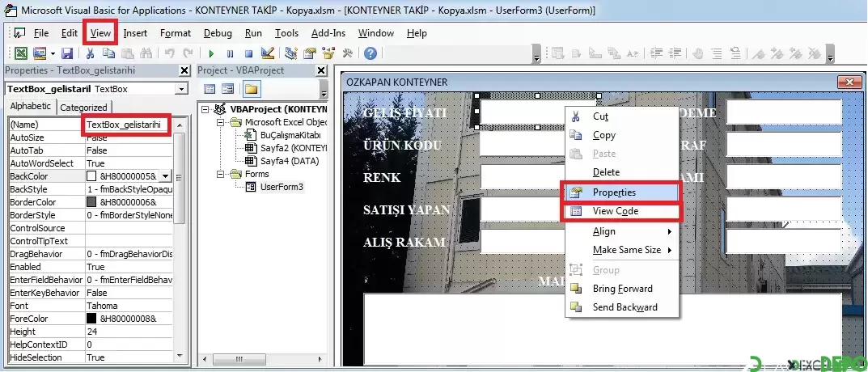Click the Indent icon in Edit toolbar
Viewport: 868px width, 372px height.
pos(657,53)
